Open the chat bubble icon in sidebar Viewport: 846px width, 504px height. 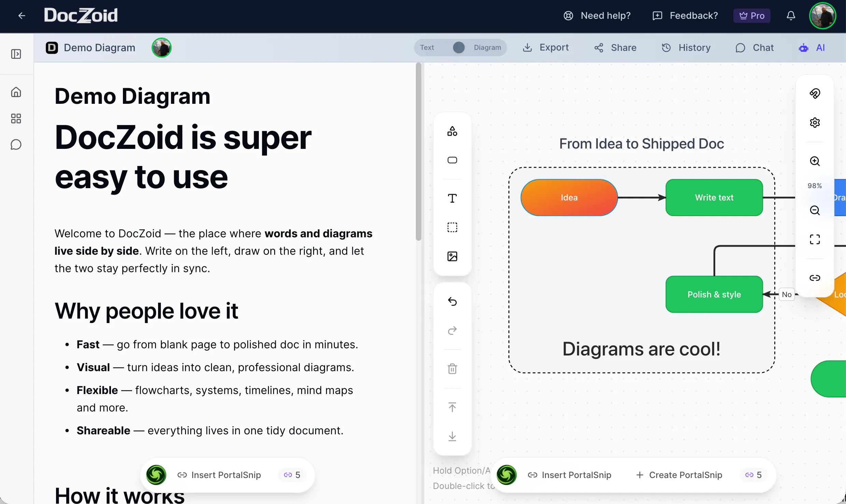coord(16,145)
